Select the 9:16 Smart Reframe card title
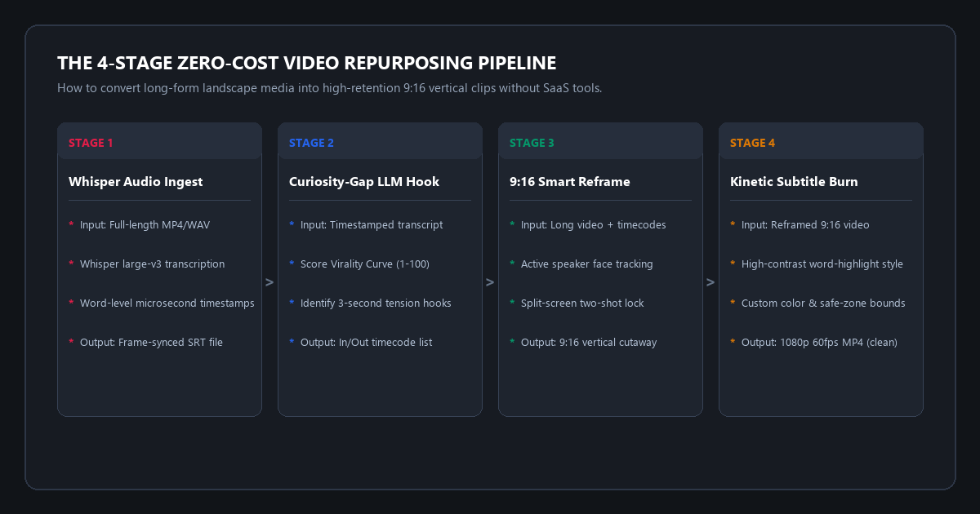The width and height of the screenshot is (980, 514). (570, 182)
